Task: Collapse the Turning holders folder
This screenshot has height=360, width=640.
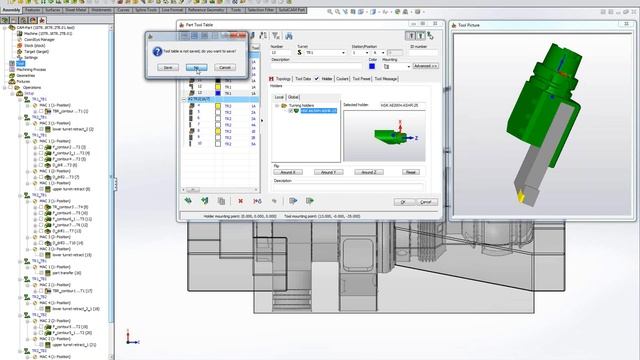Action: click(277, 106)
